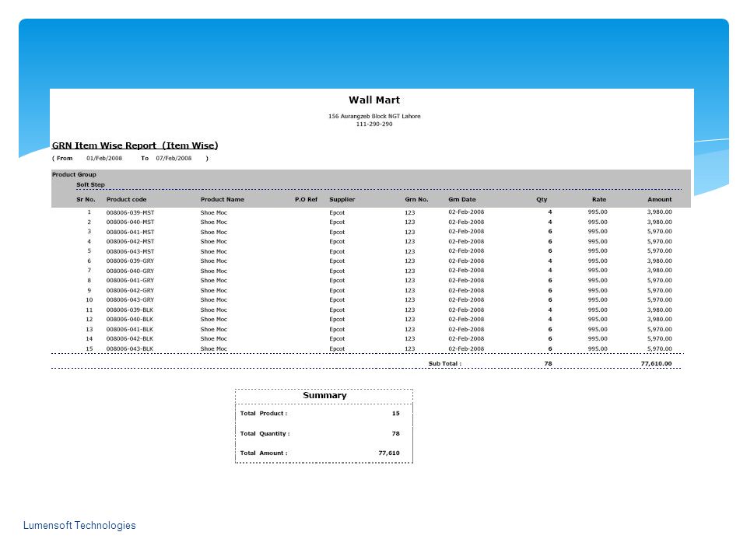Select product code 008006-040-MST
The image size is (747, 560).
130,222
